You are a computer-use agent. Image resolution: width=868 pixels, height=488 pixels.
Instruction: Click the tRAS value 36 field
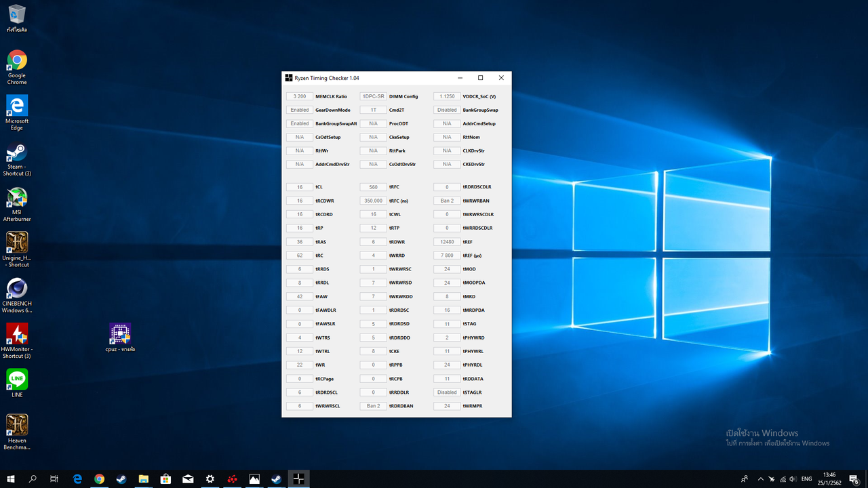(x=300, y=242)
